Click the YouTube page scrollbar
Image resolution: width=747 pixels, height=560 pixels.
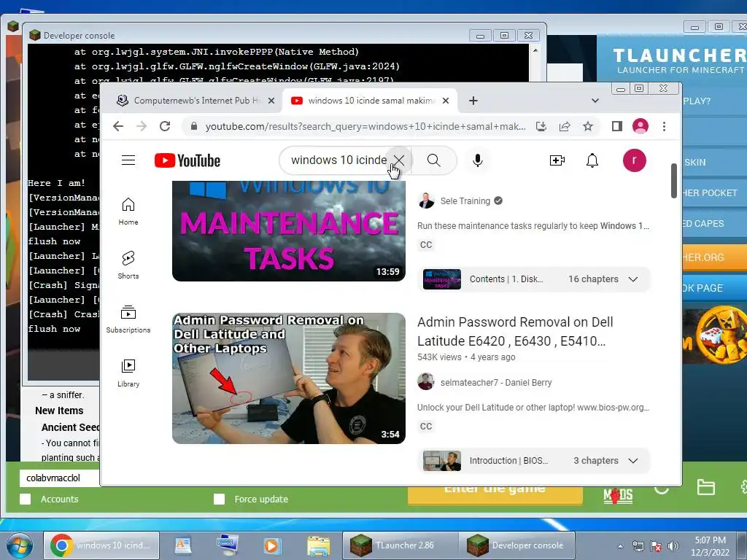673,181
